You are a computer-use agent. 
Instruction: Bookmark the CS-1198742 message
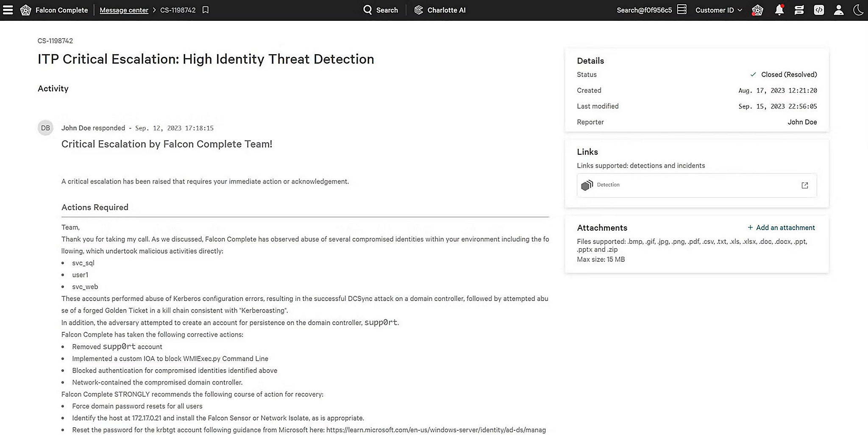206,10
